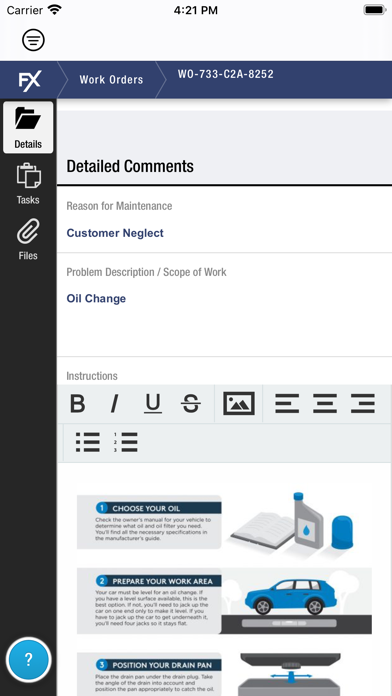Toggle underline formatting in editor toolbar
The height and width of the screenshot is (696, 392).
153,404
